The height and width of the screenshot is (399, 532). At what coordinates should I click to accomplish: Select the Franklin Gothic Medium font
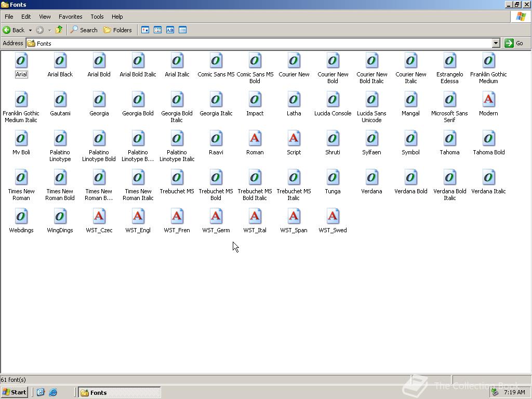[x=488, y=68]
